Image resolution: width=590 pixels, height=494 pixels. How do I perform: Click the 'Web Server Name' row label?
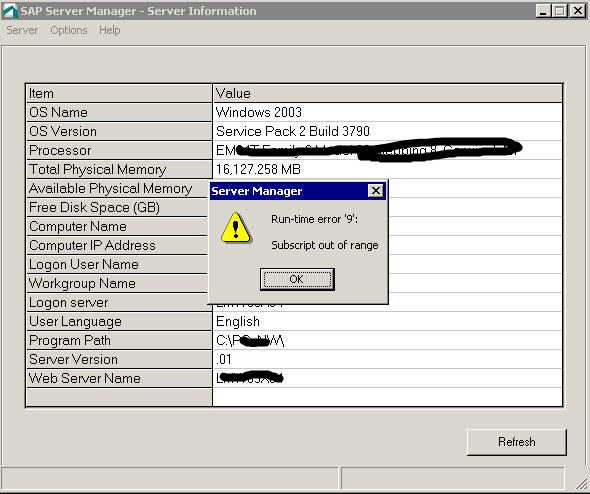119,378
